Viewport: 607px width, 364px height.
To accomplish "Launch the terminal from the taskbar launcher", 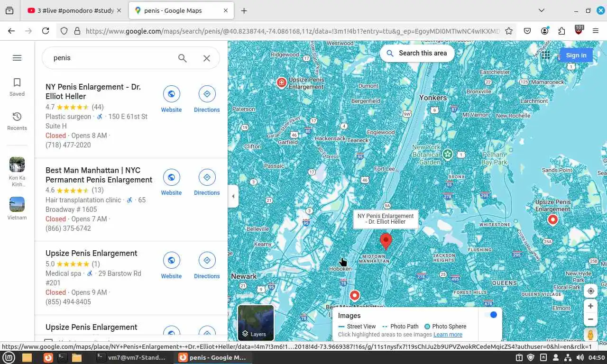I will [x=62, y=357].
